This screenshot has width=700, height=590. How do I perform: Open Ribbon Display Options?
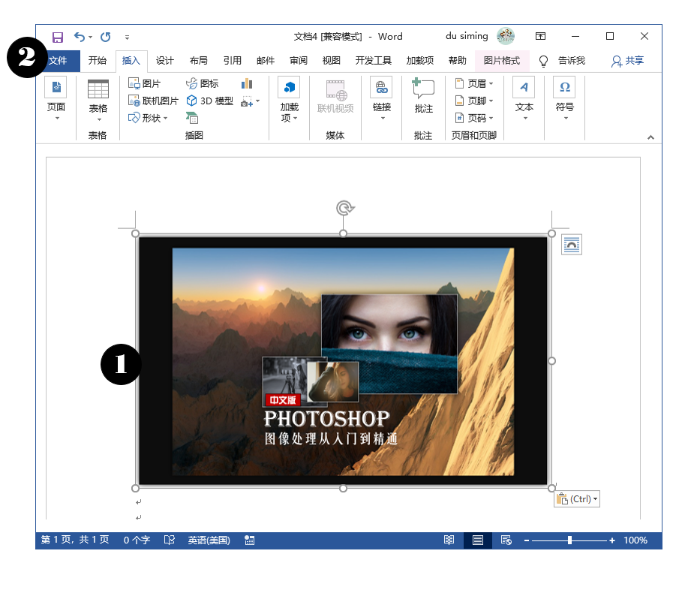[x=541, y=36]
